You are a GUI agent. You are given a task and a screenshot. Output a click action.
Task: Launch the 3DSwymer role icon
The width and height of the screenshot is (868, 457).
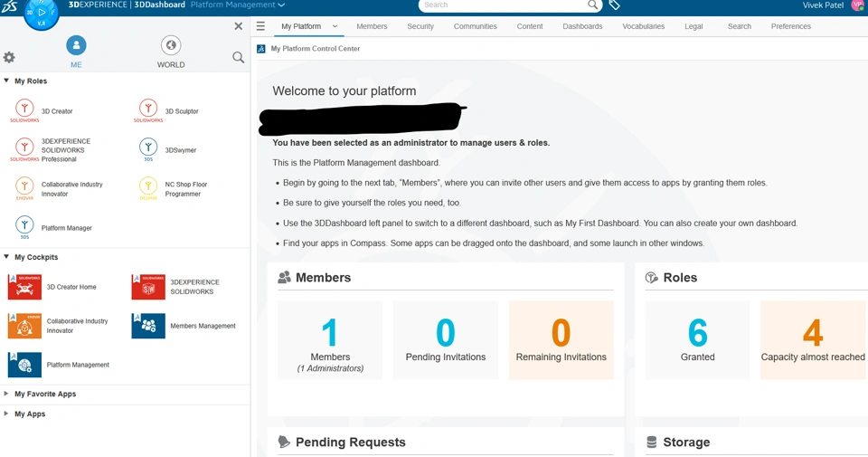[148, 148]
